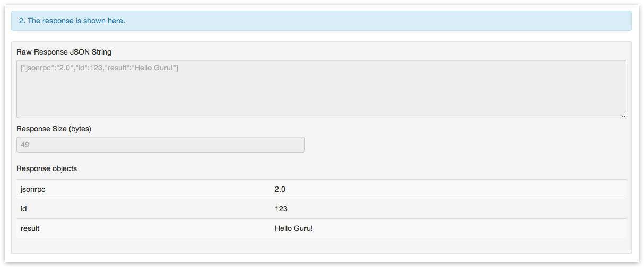Click the Hello Guru! value cell
644x267 pixels.
448,228
